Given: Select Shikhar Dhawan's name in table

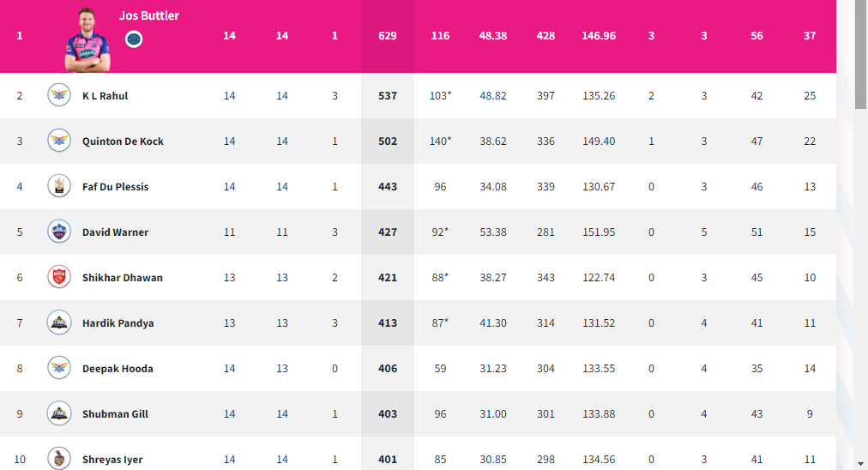Looking at the screenshot, I should click(123, 277).
